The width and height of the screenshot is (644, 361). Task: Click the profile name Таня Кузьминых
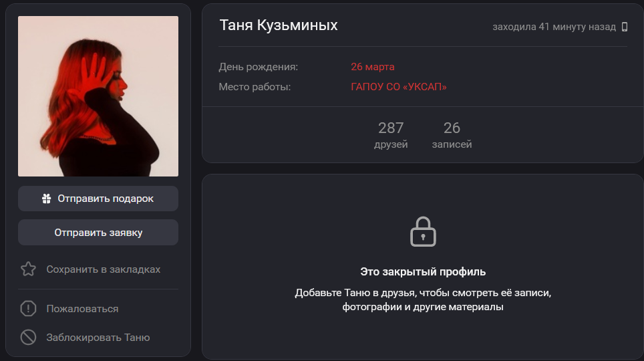[279, 25]
